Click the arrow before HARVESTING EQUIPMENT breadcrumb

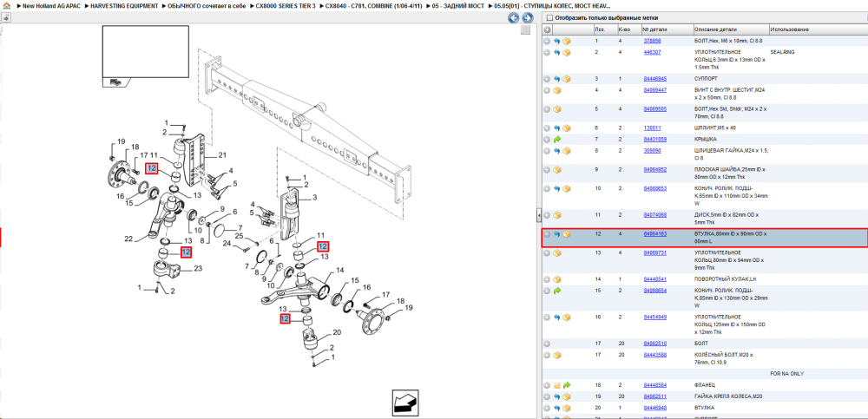(x=86, y=5)
